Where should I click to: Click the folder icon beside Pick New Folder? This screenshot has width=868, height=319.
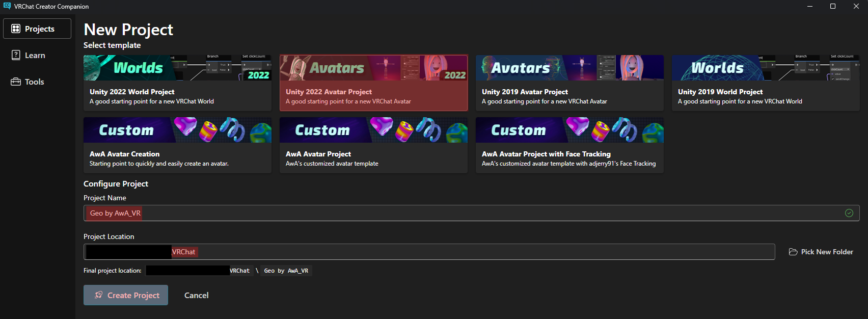793,252
